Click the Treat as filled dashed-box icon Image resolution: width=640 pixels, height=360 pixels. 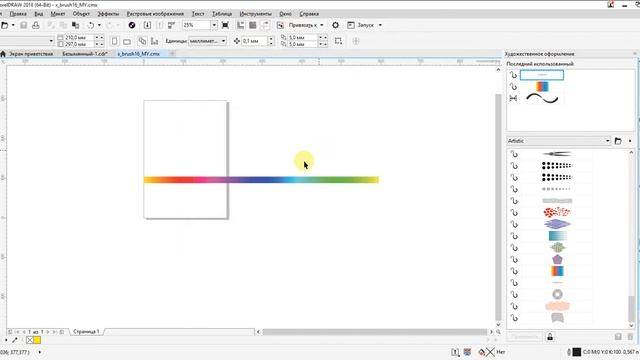point(338,41)
